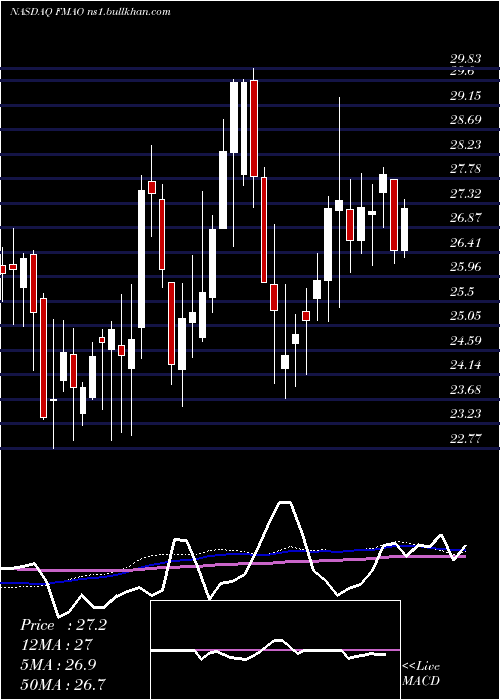Click the 29.83 price axis label
Viewport: 500px width, 700px height.
[466, 59]
